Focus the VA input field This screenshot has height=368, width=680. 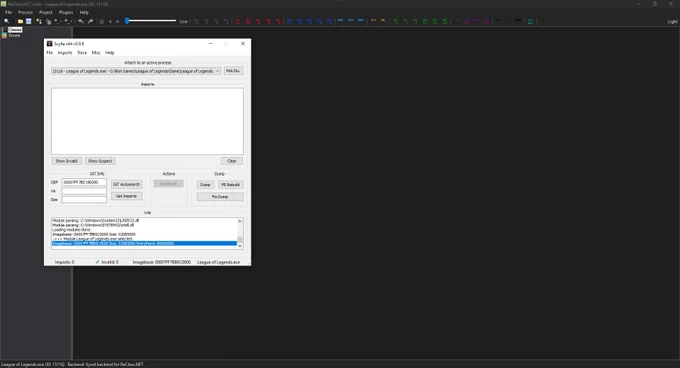point(84,191)
